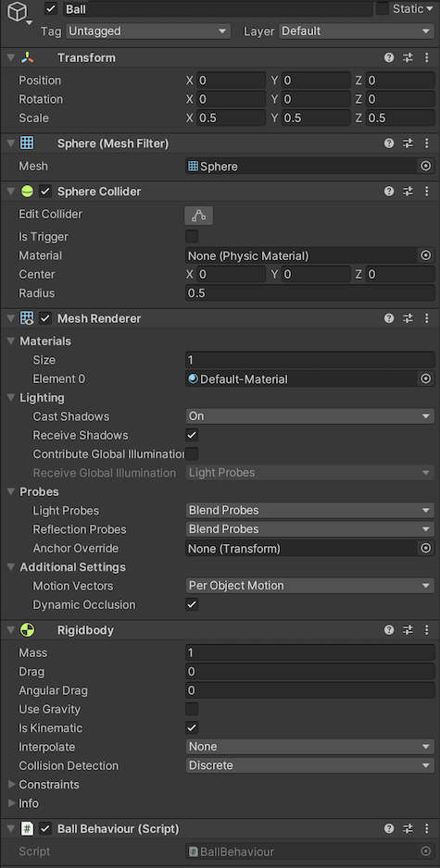
Task: Open the Collision Detection dropdown
Action: pos(309,765)
